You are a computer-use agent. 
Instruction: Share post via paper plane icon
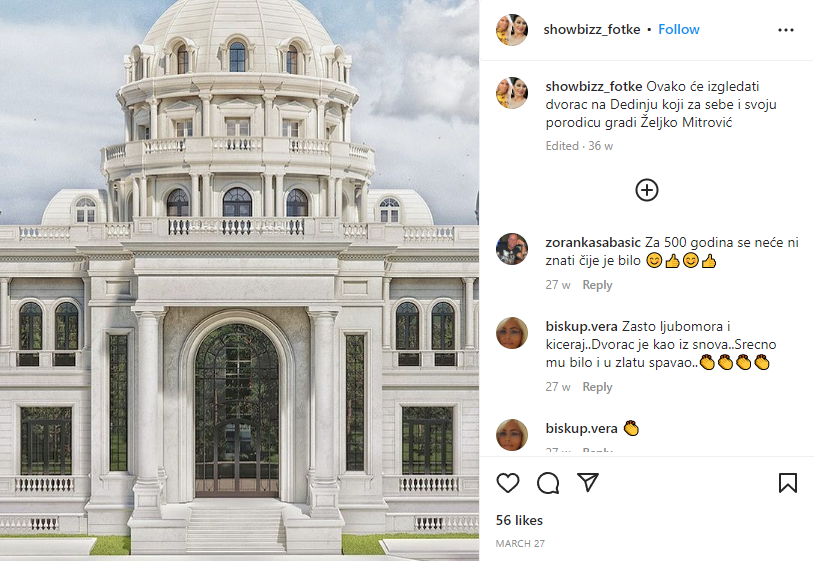(588, 482)
